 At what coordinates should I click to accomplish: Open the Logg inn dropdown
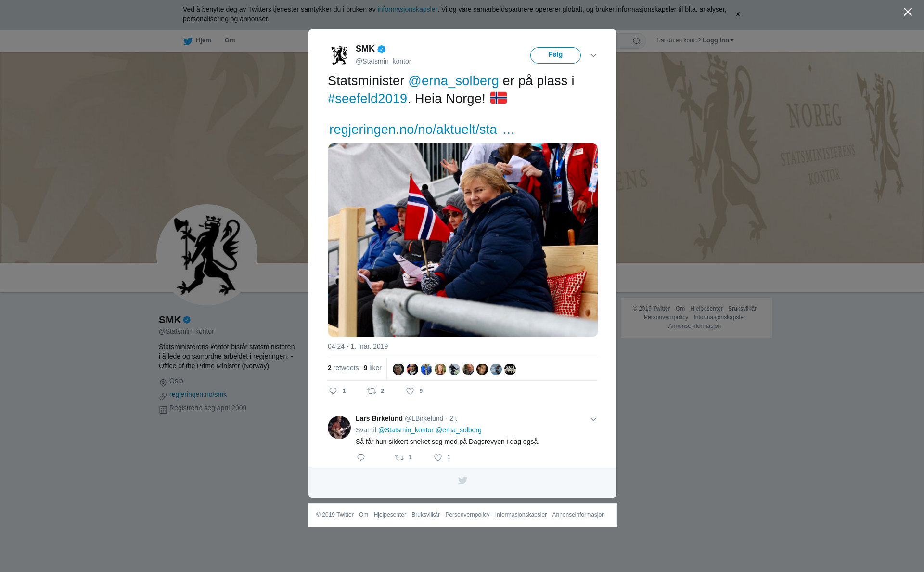[718, 40]
